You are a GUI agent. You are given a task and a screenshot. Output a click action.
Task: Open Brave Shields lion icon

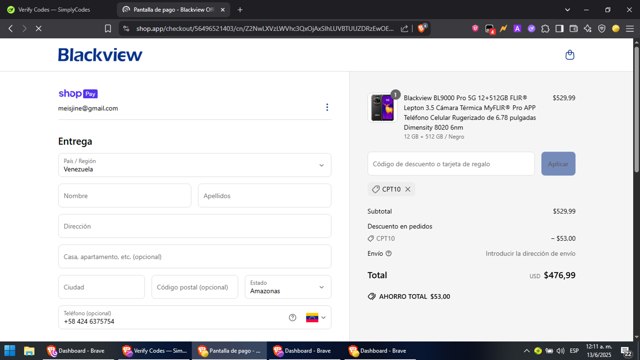pyautogui.click(x=422, y=28)
